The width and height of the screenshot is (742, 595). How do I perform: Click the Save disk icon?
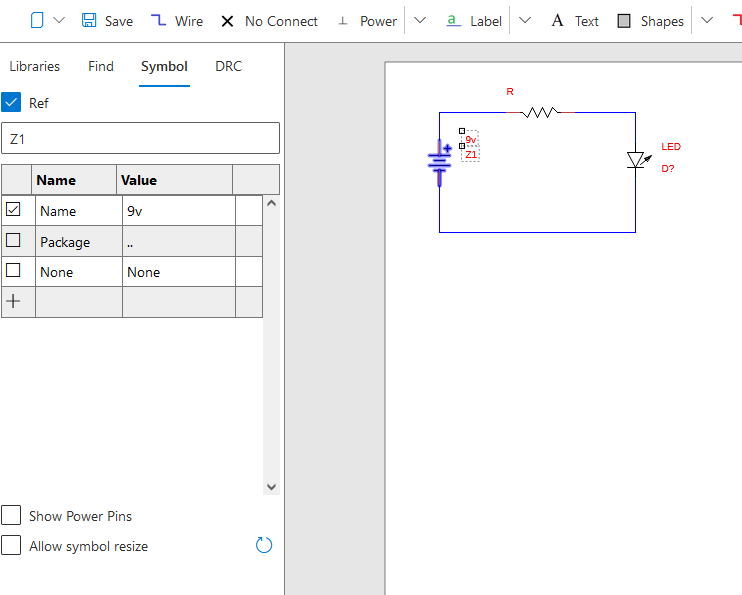pyautogui.click(x=89, y=21)
